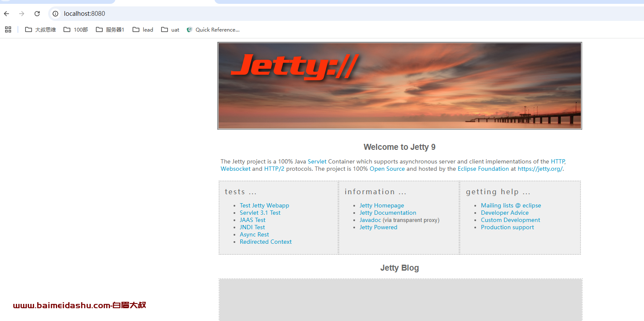Open the Websocket link
This screenshot has height=321, width=644.
pyautogui.click(x=235, y=169)
